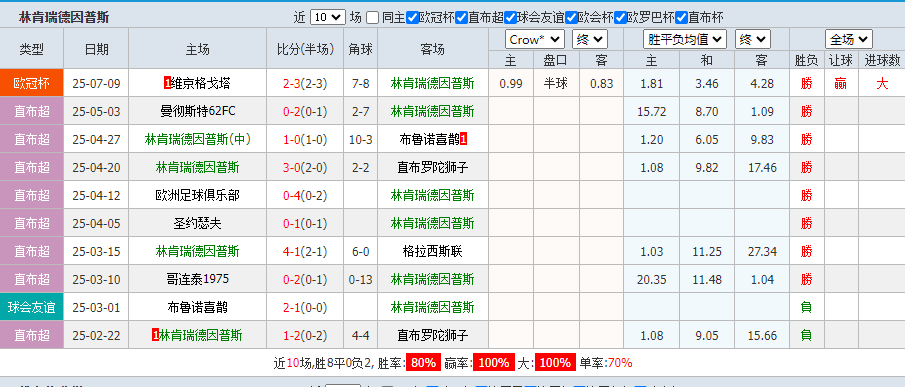Open the 0-4(0-2) score
The width and height of the screenshot is (905, 387).
click(x=305, y=196)
